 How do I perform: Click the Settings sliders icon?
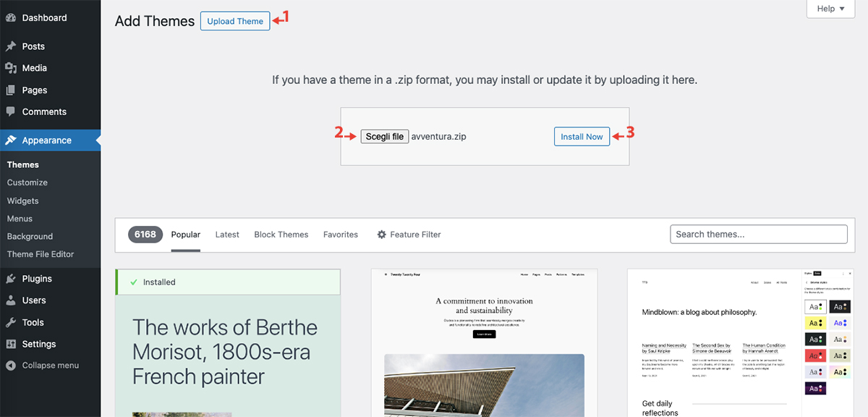pyautogui.click(x=11, y=344)
